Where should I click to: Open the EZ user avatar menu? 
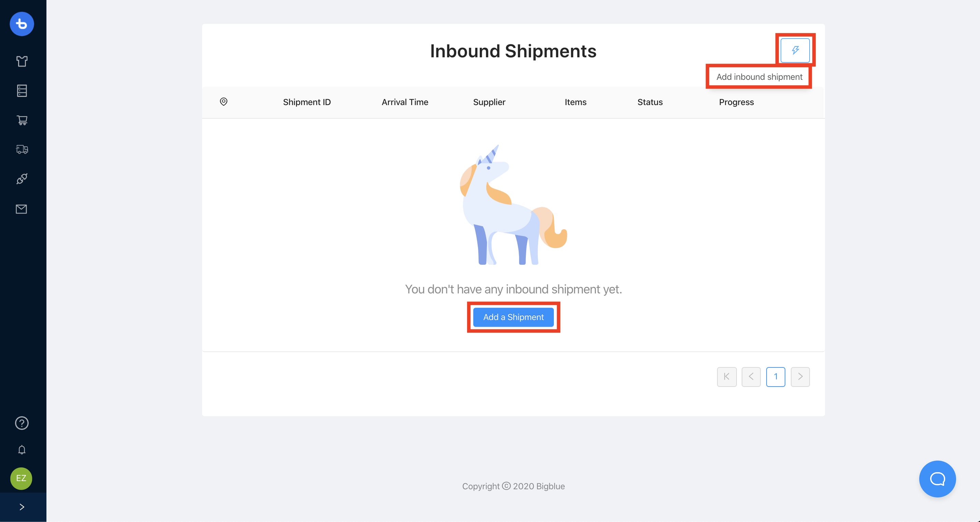click(21, 478)
